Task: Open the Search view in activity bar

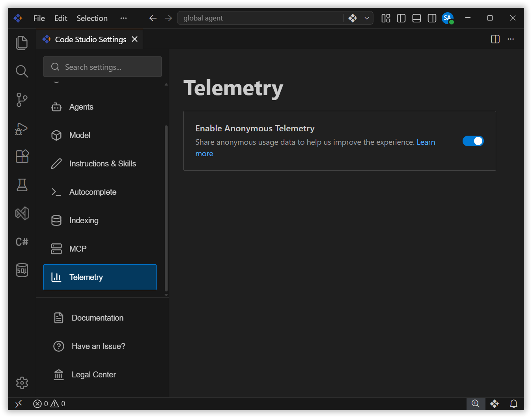Action: (x=22, y=71)
